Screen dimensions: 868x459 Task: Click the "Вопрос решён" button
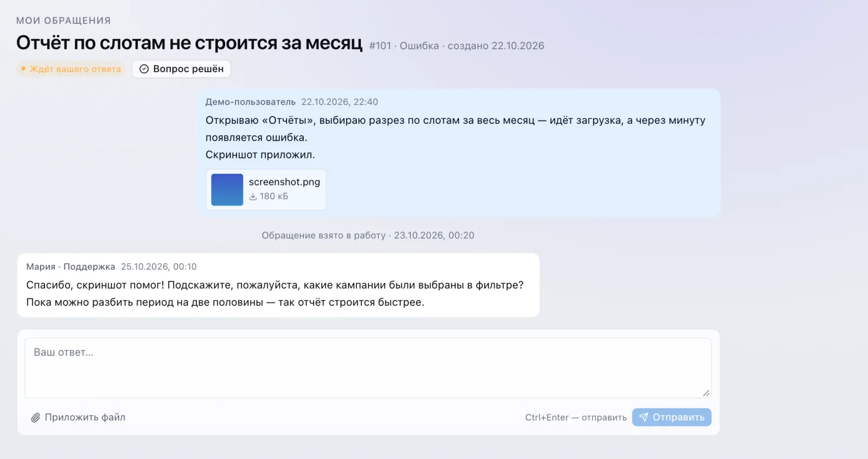[x=182, y=69]
